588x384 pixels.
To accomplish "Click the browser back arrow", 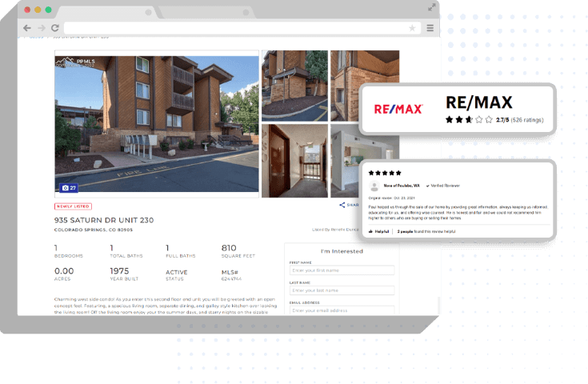I will coord(27,28).
